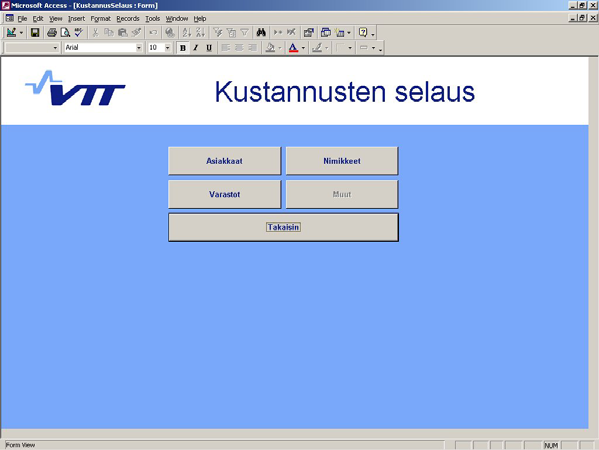This screenshot has width=599, height=450.
Task: Click the Print icon
Action: 52,33
